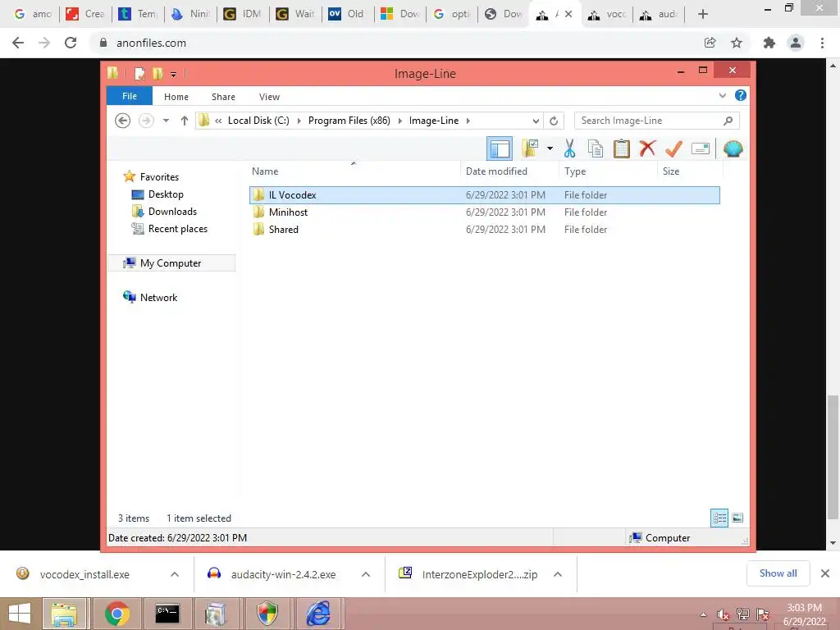Select My Computer in navigation pane
Screen dimensions: 840x630
(x=171, y=263)
